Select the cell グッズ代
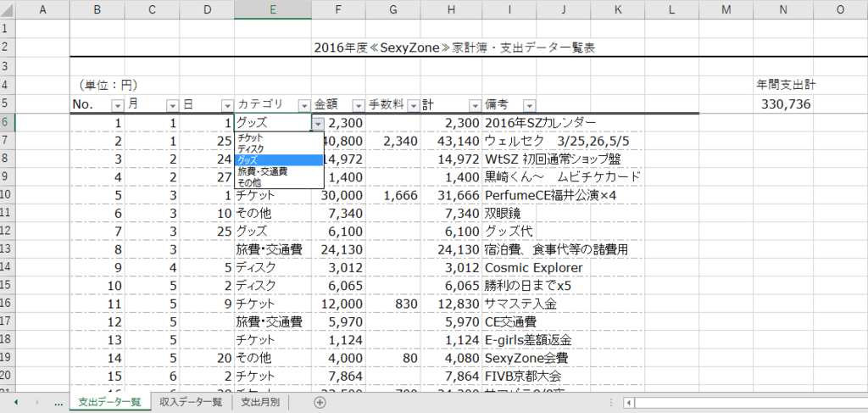The width and height of the screenshot is (868, 413). 509,232
